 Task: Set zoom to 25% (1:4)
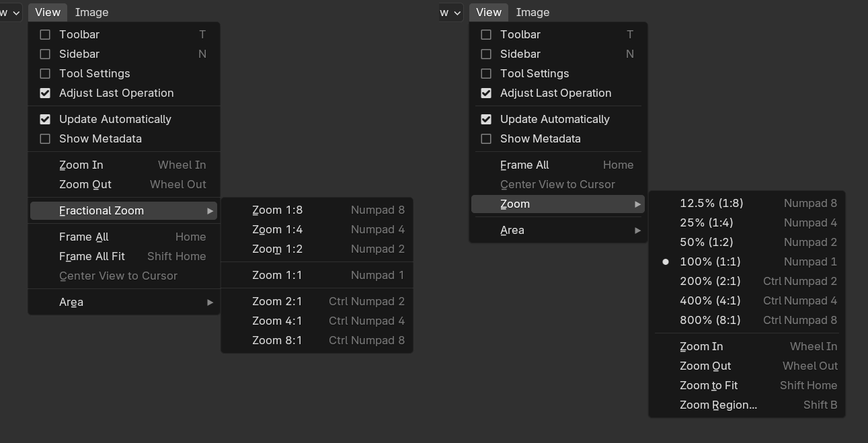pos(747,223)
